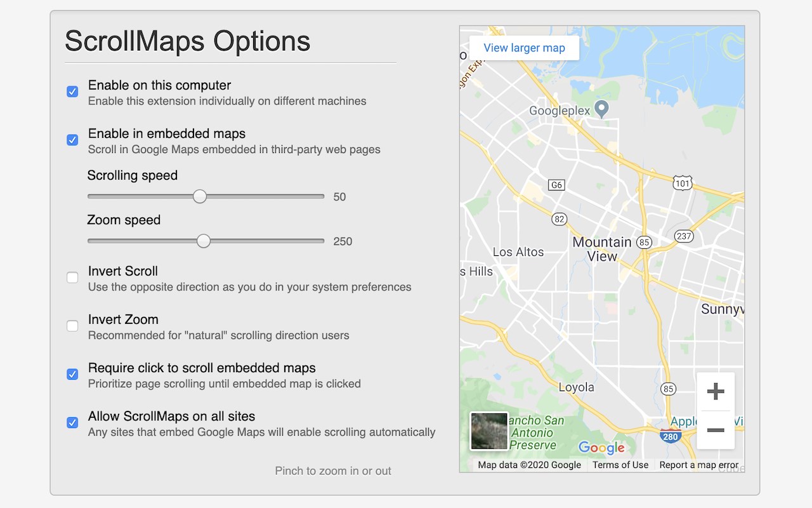Viewport: 812px width, 508px height.
Task: Click the Google logo on the map
Action: pyautogui.click(x=601, y=448)
